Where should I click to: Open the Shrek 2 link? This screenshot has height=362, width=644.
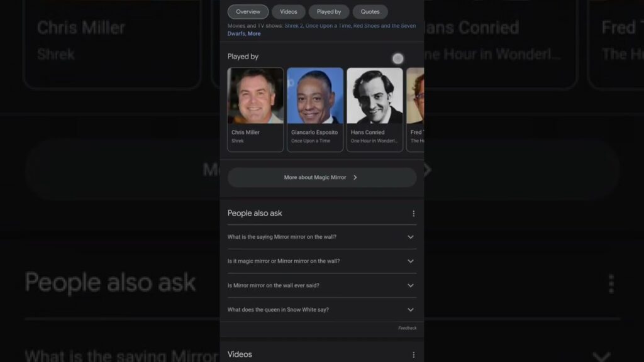click(293, 26)
